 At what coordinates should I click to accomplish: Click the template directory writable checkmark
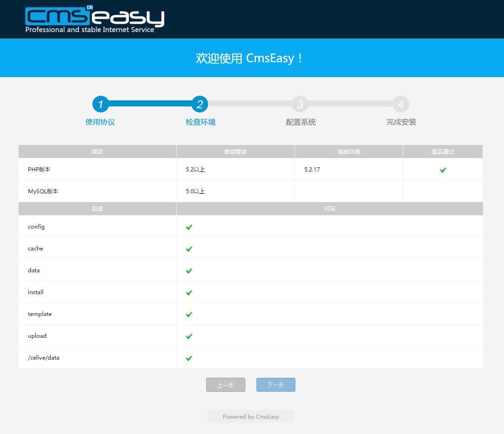(189, 315)
